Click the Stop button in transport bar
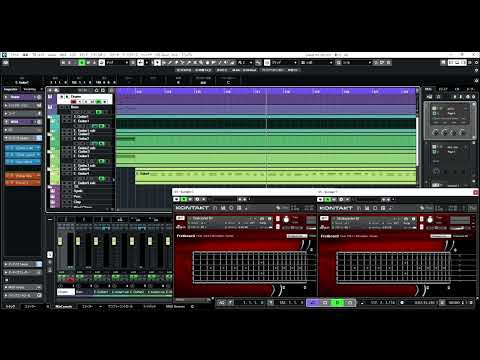The width and height of the screenshot is (480, 360). (x=325, y=303)
